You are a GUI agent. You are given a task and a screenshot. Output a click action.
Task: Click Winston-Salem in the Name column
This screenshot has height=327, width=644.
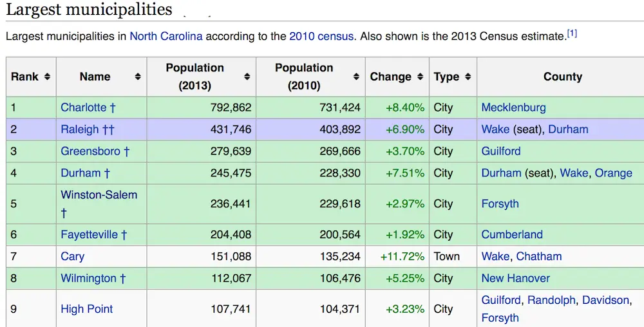99,194
